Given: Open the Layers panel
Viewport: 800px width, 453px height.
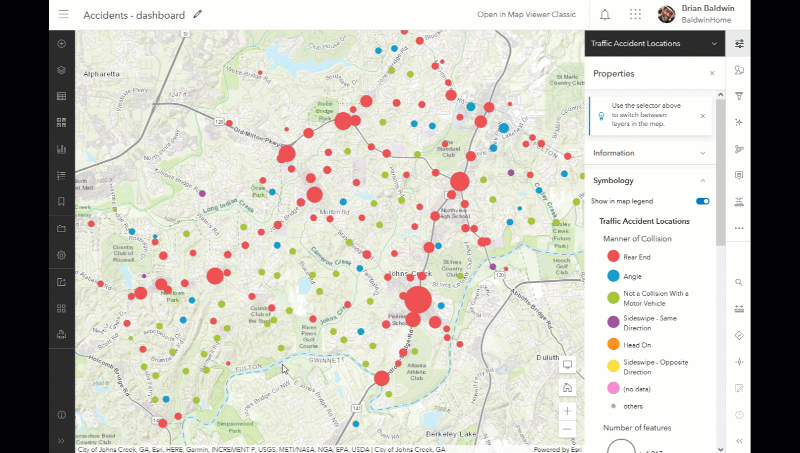Looking at the screenshot, I should point(62,70).
